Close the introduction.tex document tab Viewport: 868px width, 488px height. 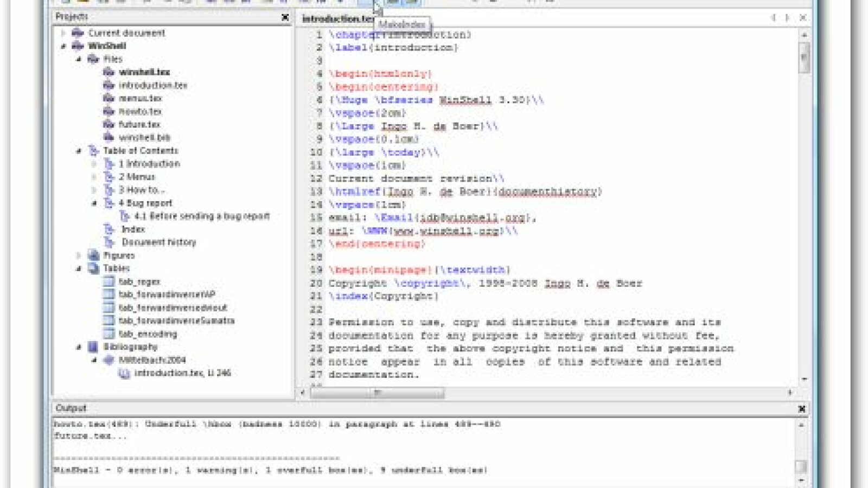tap(803, 18)
